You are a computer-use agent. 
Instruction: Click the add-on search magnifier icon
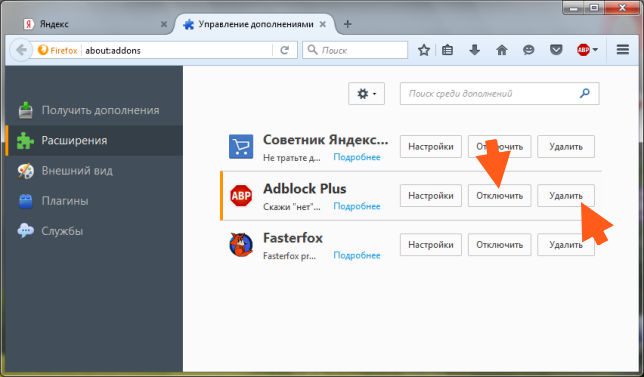(584, 93)
